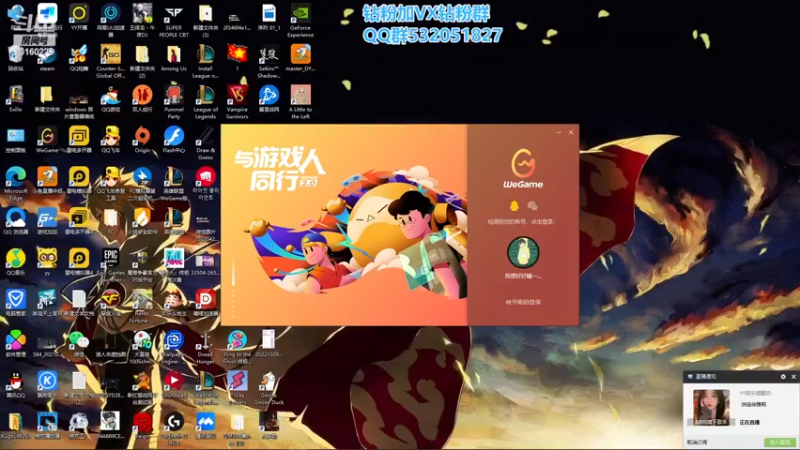The width and height of the screenshot is (800, 450).
Task: Open the WeGame desktop shortcut
Action: click(47, 140)
